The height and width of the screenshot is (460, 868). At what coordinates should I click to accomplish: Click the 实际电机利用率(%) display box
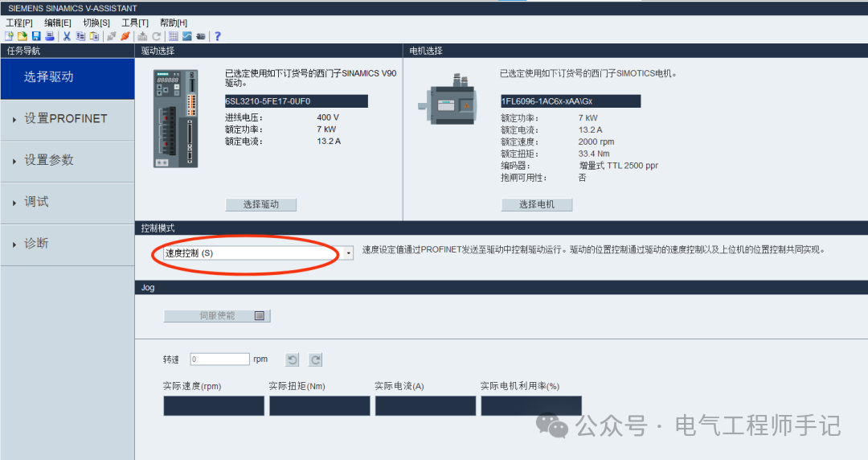click(531, 405)
